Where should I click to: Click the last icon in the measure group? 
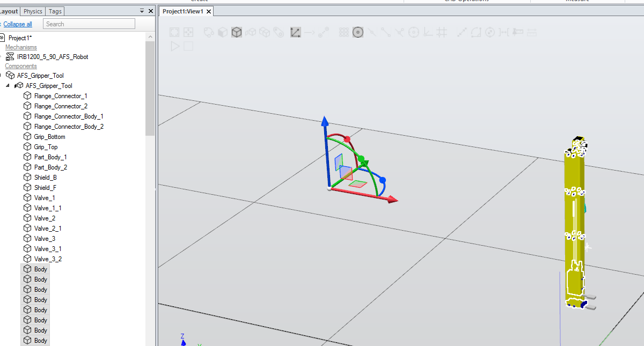[532, 33]
